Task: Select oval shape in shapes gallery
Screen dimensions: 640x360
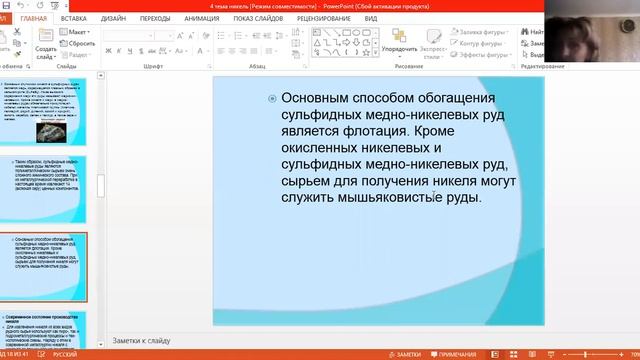Action: click(356, 32)
